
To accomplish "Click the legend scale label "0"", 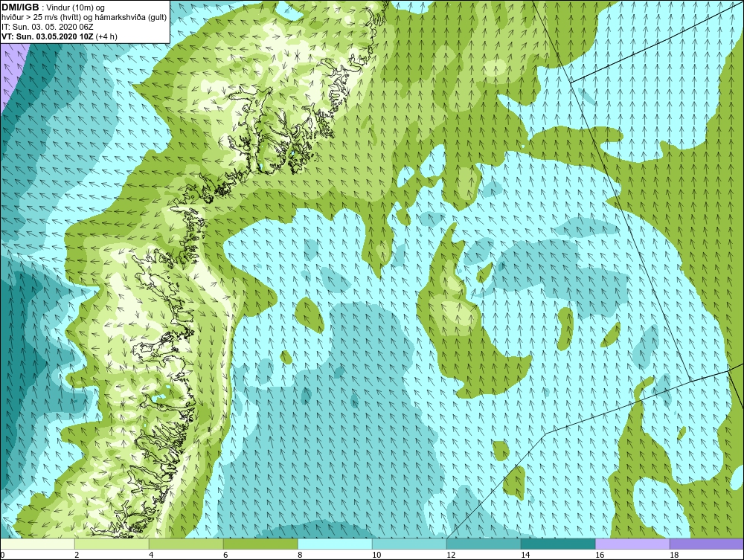I will click(2, 555).
